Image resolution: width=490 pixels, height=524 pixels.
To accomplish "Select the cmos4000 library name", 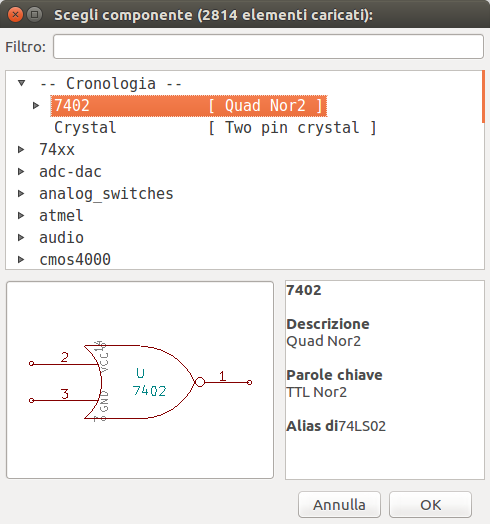I will click(75, 259).
